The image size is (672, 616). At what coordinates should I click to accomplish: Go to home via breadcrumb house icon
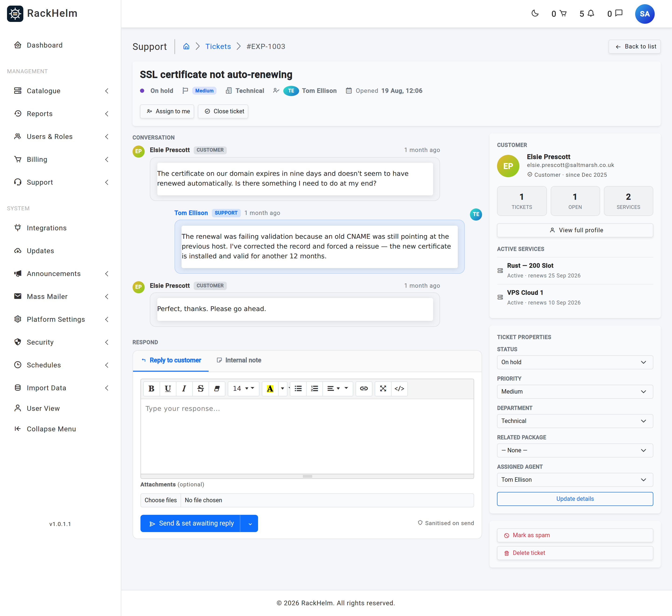click(x=186, y=46)
